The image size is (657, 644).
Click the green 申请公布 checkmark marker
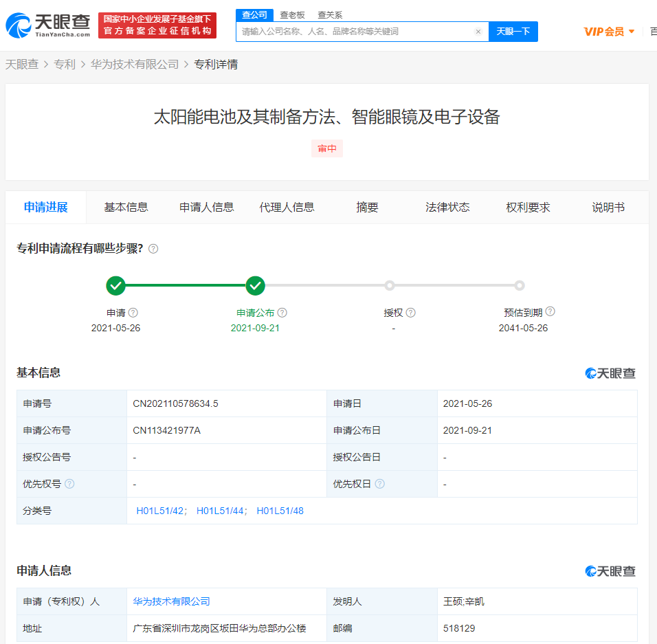pyautogui.click(x=255, y=286)
